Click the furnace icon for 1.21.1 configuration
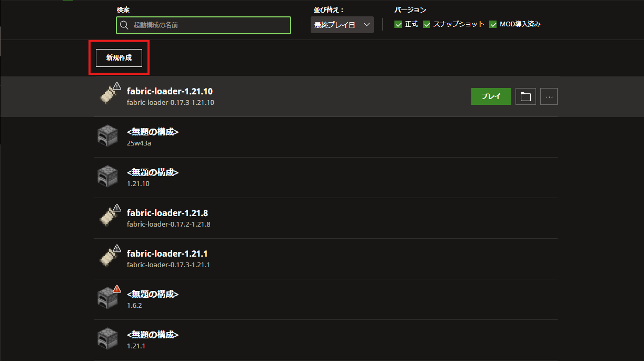 point(107,339)
